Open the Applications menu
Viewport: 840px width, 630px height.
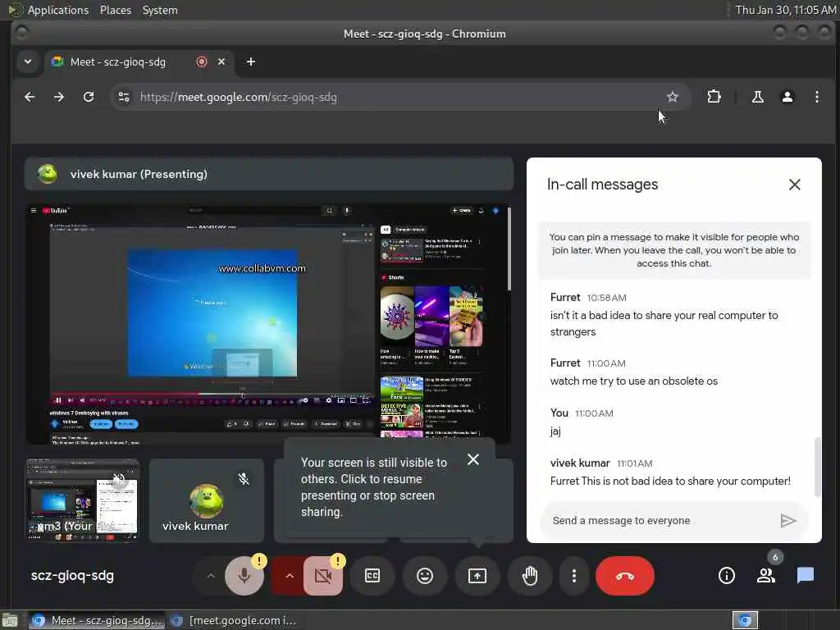point(58,10)
